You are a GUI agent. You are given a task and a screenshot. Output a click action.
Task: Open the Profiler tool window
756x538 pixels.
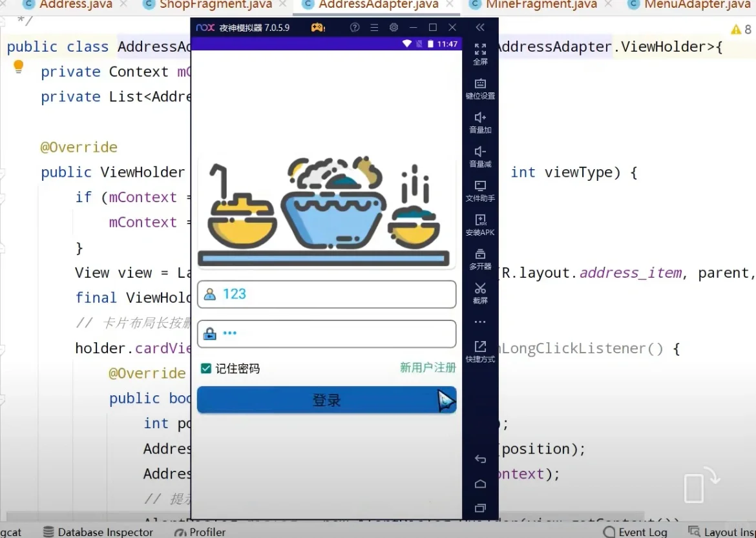(x=200, y=532)
